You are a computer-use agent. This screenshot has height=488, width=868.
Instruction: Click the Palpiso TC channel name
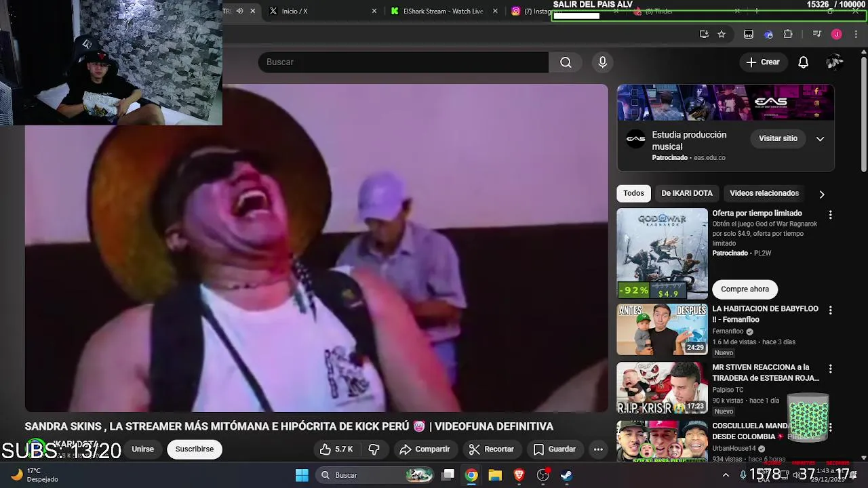click(728, 390)
